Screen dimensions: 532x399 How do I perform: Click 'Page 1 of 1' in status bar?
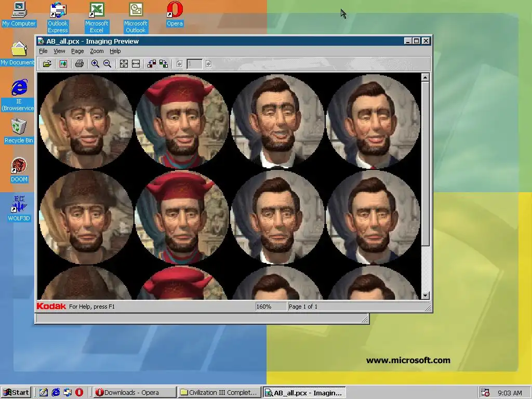303,307
